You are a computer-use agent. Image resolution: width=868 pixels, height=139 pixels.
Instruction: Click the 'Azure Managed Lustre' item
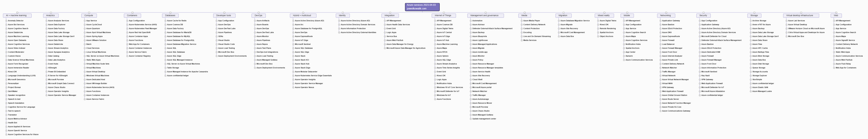(x=762, y=91)
